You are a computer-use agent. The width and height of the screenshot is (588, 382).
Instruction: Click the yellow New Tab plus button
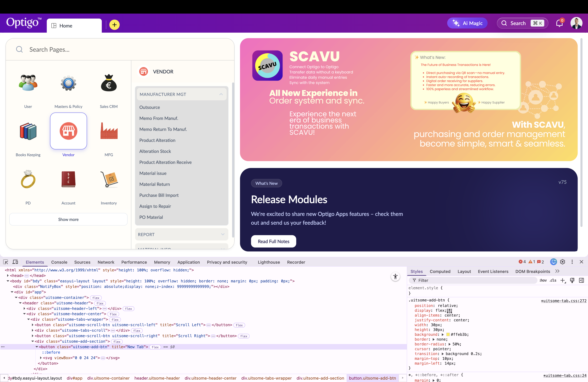[x=114, y=25]
